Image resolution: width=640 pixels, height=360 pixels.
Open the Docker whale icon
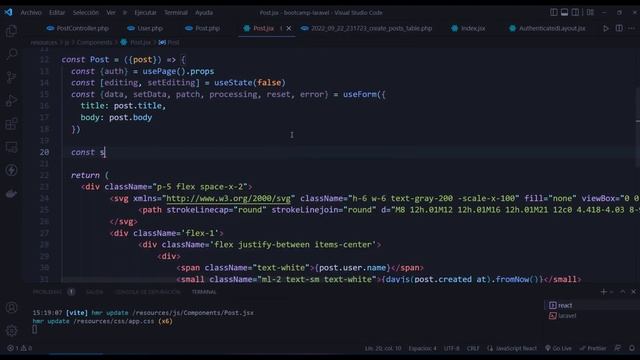coord(11,193)
